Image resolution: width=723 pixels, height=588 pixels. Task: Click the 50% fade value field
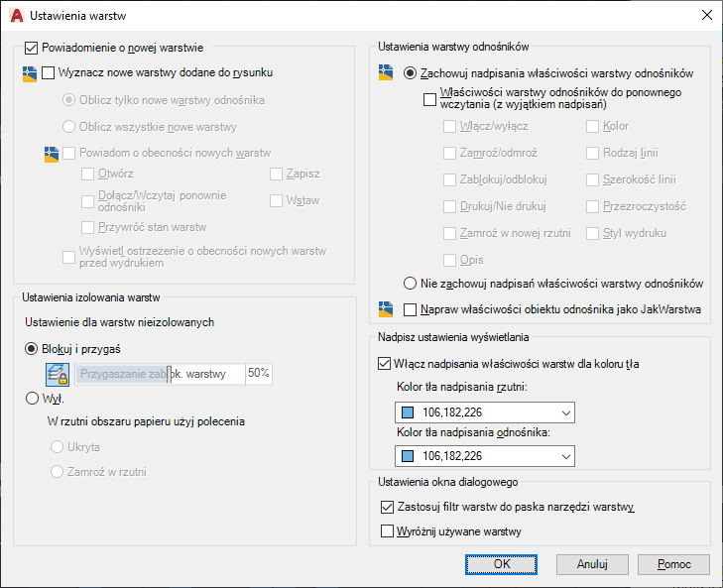tap(258, 374)
